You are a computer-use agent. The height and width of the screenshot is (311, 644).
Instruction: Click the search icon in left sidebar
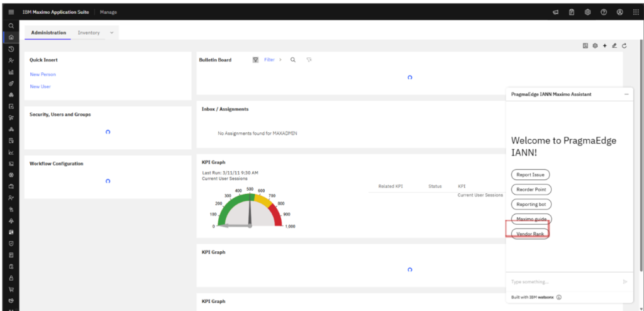pos(11,26)
